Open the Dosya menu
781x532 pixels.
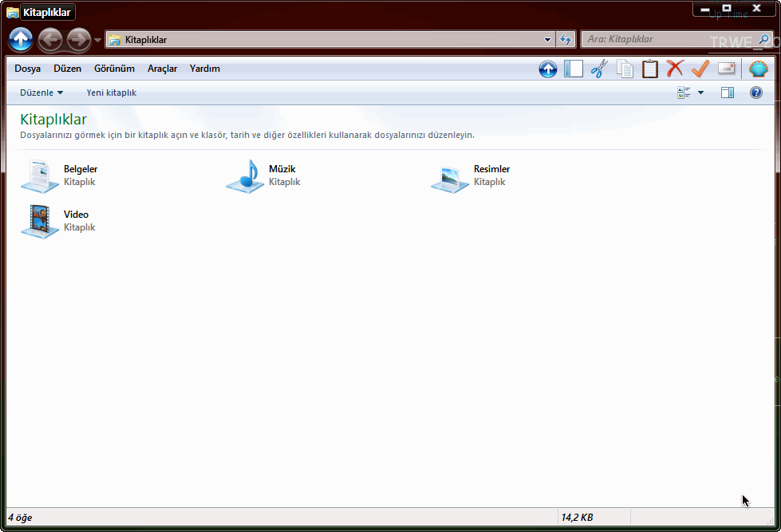(x=27, y=69)
